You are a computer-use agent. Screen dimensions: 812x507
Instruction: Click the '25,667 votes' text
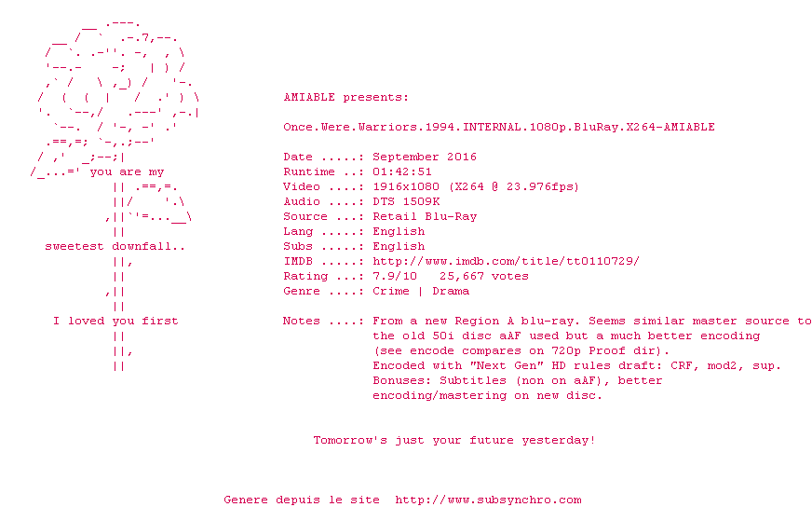pyautogui.click(x=483, y=276)
